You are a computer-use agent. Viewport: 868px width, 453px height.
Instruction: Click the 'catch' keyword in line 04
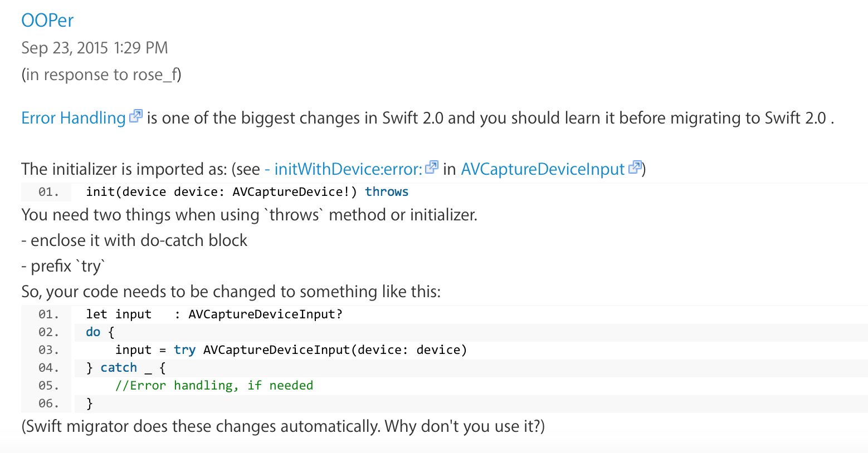coord(119,368)
